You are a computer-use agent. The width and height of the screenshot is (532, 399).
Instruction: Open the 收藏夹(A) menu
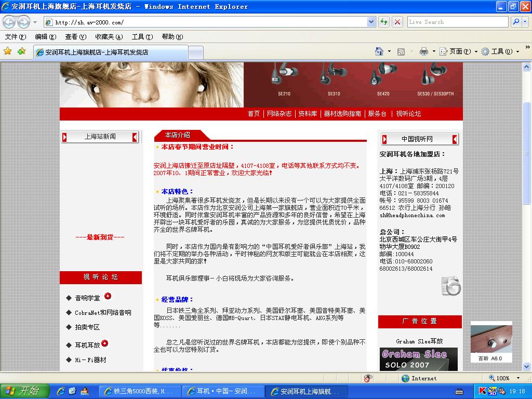(109, 37)
